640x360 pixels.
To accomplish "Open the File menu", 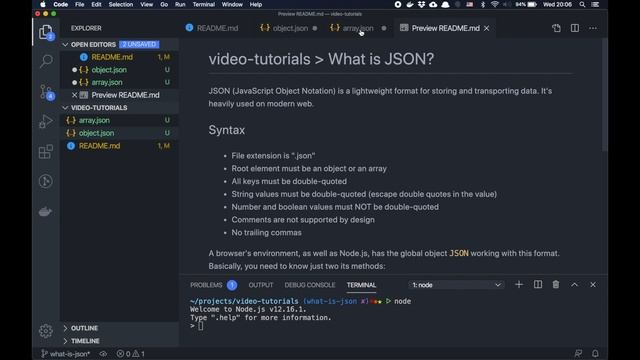I will [x=80, y=4].
